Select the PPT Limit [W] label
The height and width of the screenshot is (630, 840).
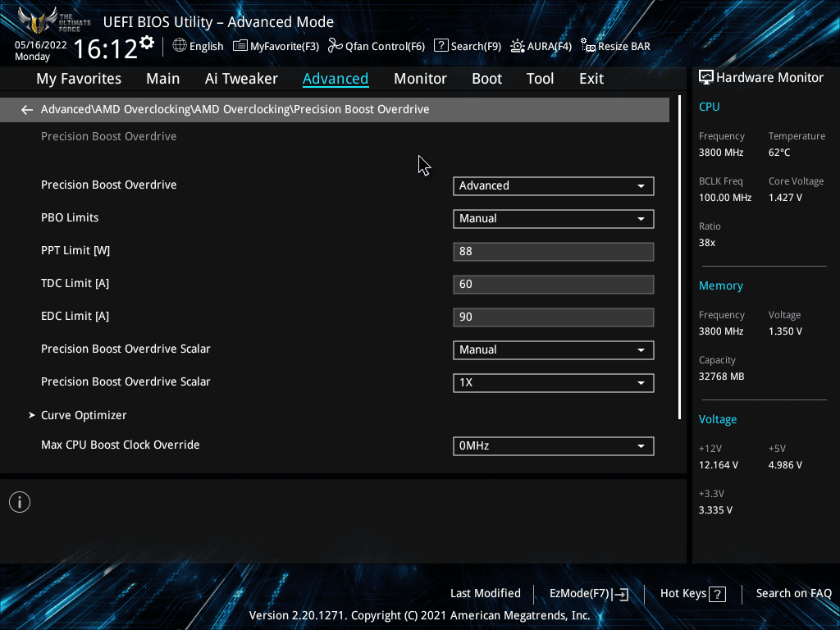pyautogui.click(x=75, y=251)
